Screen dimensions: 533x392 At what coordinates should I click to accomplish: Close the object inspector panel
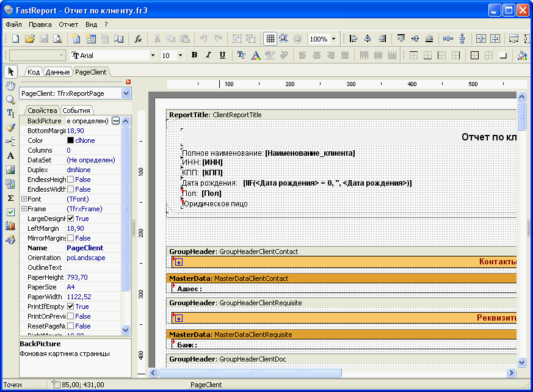coord(128,82)
